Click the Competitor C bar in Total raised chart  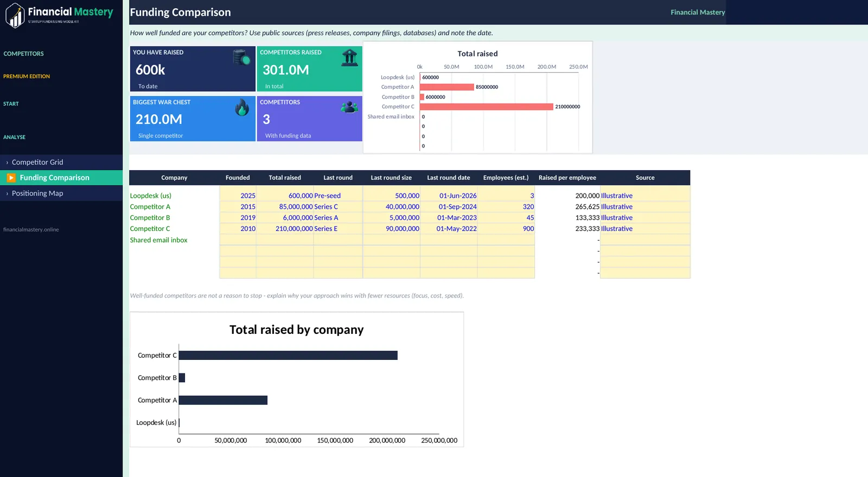(487, 107)
